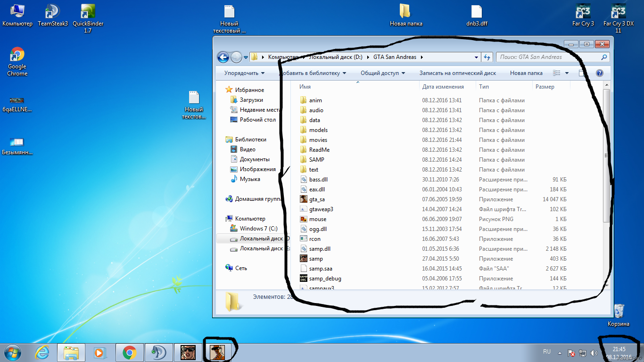Select the mouse PNG image file

tap(317, 219)
